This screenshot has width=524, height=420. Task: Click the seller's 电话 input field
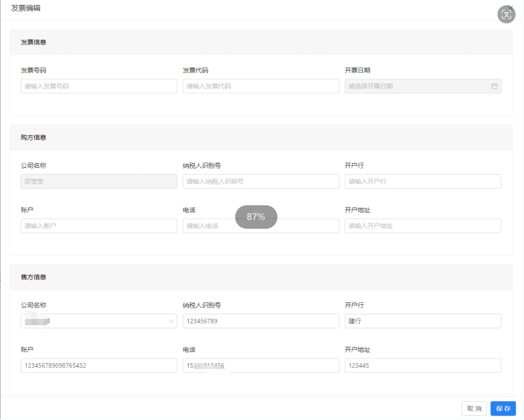(261, 365)
